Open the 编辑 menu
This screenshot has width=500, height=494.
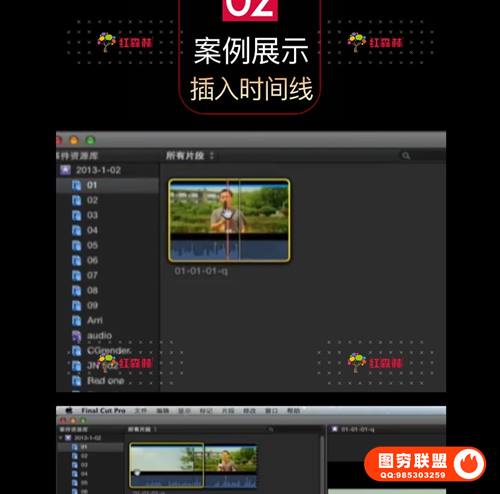tap(163, 411)
